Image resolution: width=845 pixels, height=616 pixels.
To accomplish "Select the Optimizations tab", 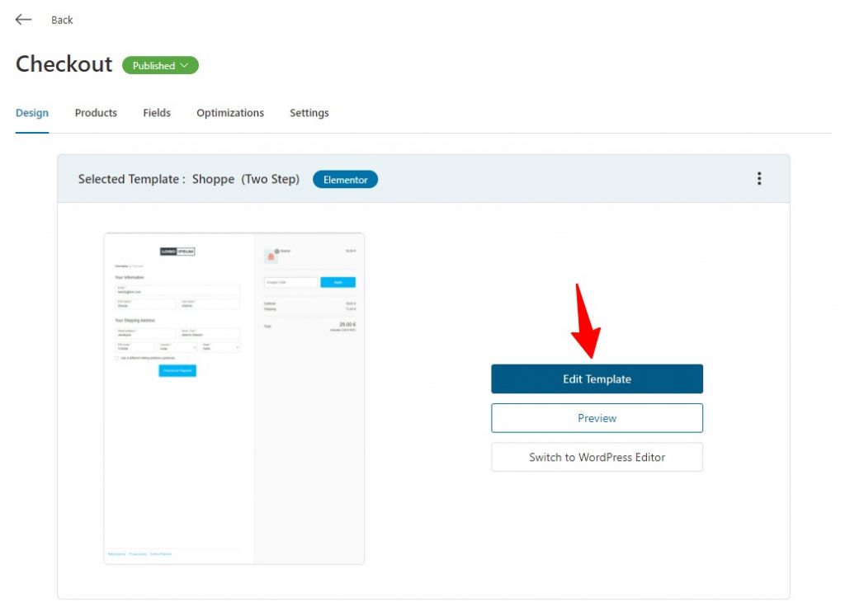I will point(230,113).
